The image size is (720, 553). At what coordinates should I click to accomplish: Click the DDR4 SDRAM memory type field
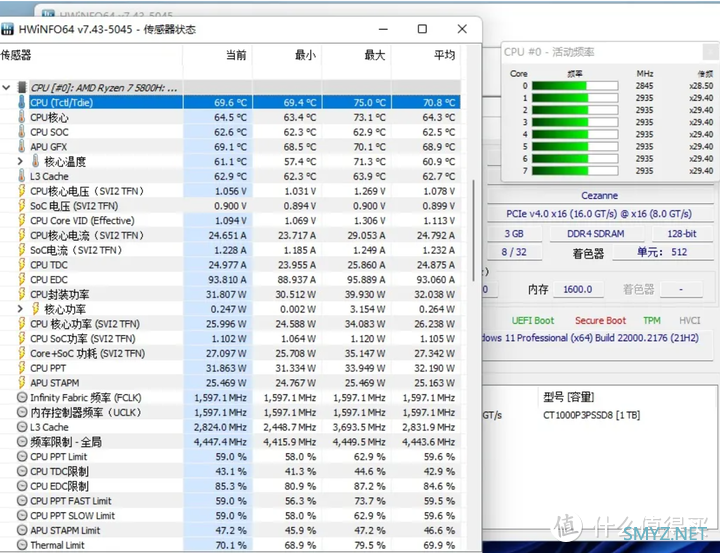[596, 234]
